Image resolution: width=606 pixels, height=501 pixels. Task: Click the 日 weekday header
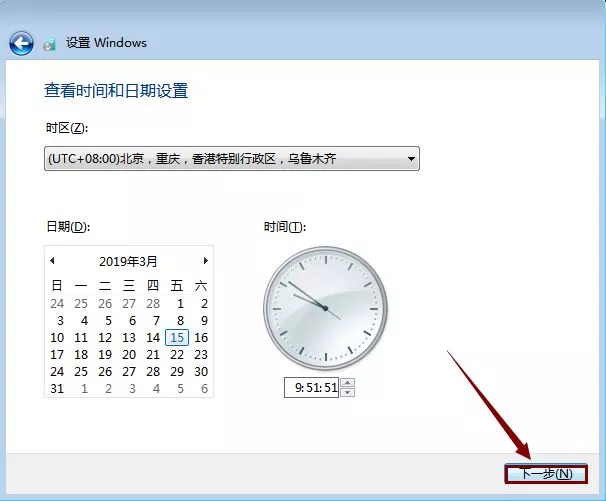(57, 286)
